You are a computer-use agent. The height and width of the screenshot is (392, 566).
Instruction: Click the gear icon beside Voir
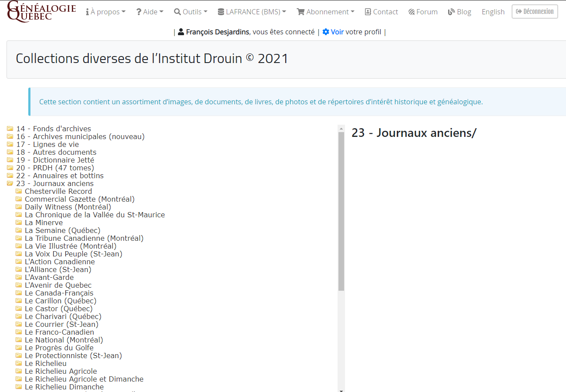326,32
